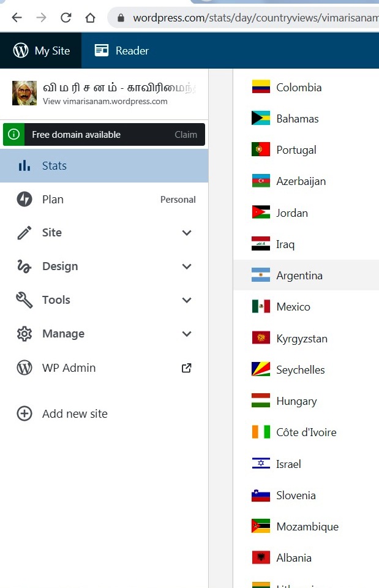
Task: Click the site avatar thumbnail
Action: coord(24,93)
